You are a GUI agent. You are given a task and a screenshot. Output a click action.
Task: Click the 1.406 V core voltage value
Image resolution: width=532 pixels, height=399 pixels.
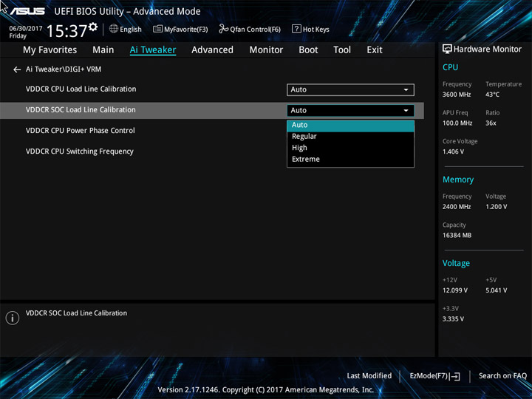point(453,151)
